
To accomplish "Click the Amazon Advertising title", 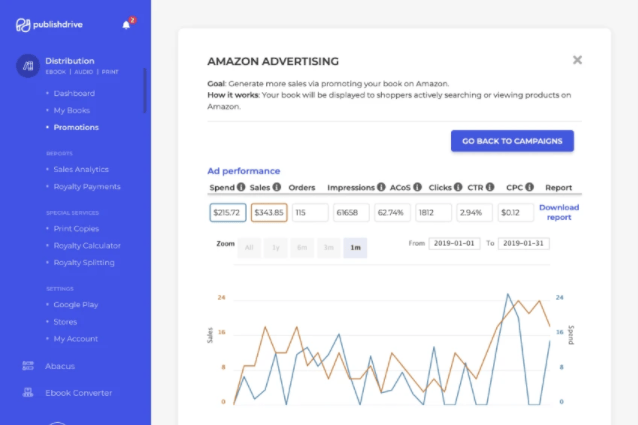I will (273, 61).
